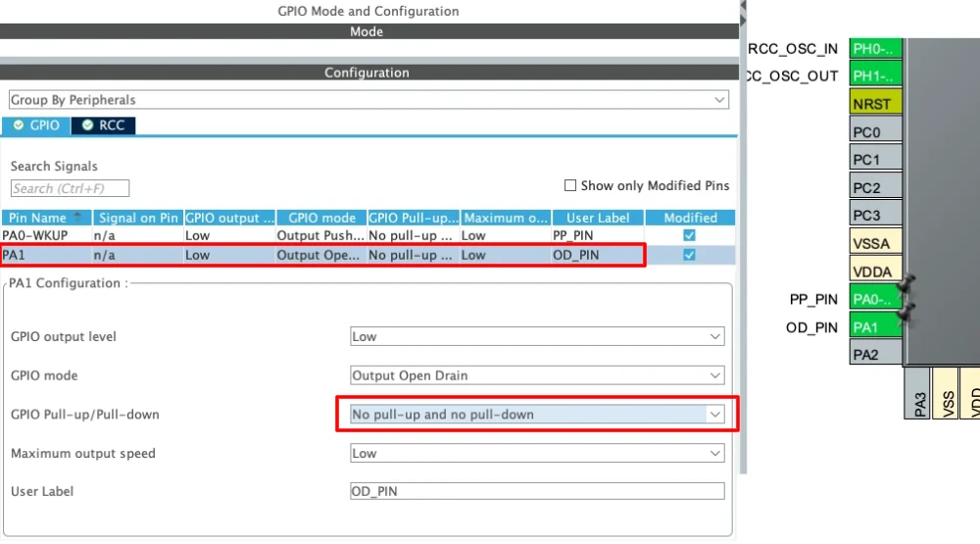This screenshot has width=980, height=544.
Task: Click the VSSA pin on chip
Action: 875,243
